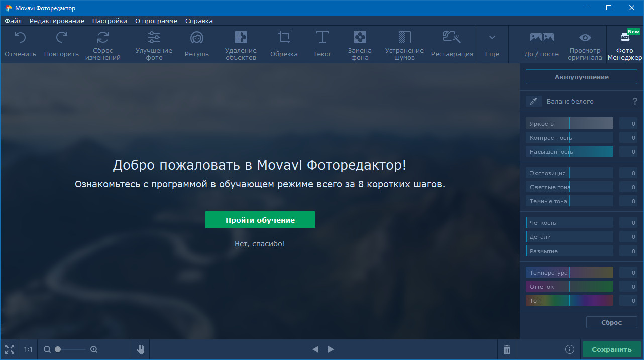Image resolution: width=644 pixels, height=360 pixels.
Task: Click Пройти обучение button
Action: (260, 220)
